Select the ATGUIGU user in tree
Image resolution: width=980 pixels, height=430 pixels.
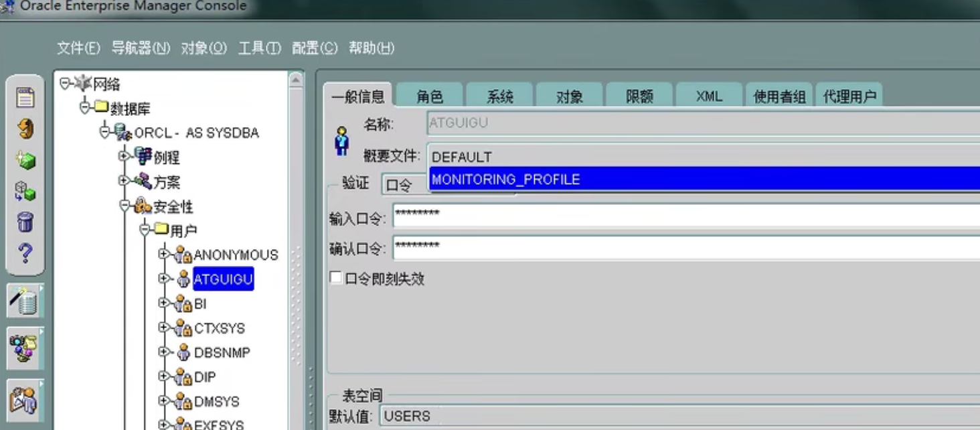[223, 278]
